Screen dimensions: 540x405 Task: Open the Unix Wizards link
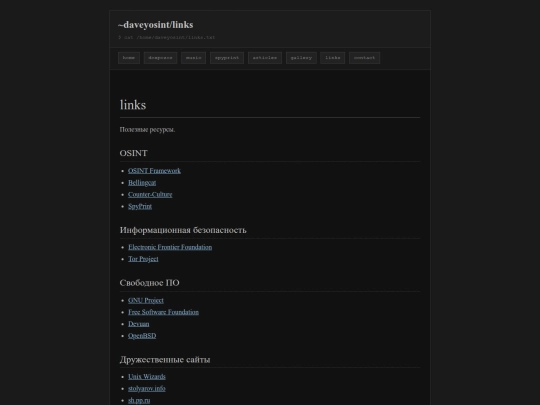(147, 377)
